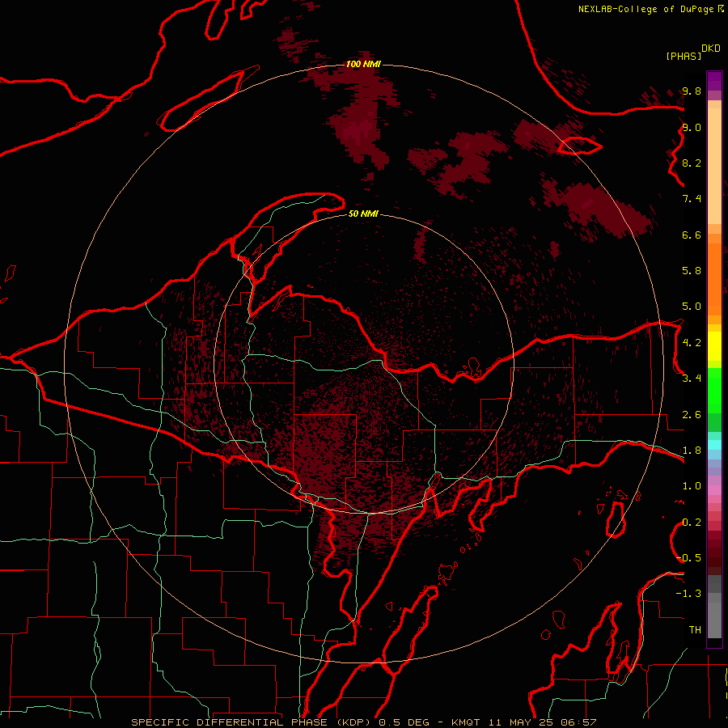Click the purple band atop the color bar
Viewport: 728px width, 728px height.
pos(714,81)
